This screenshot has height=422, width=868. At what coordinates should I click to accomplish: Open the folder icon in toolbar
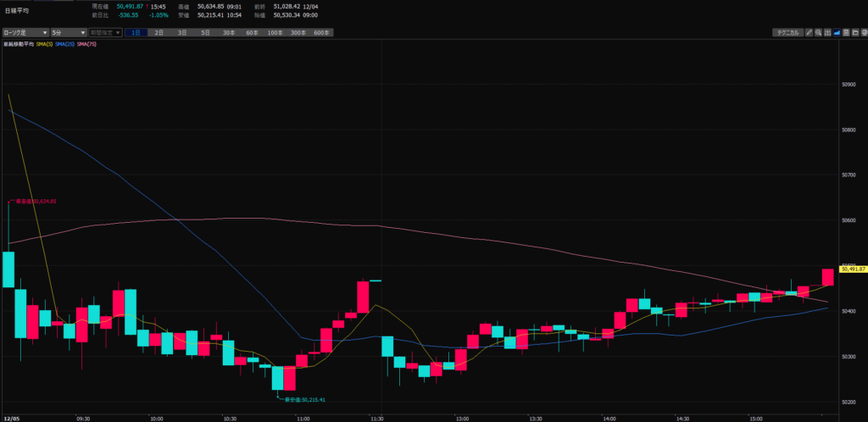click(x=854, y=32)
